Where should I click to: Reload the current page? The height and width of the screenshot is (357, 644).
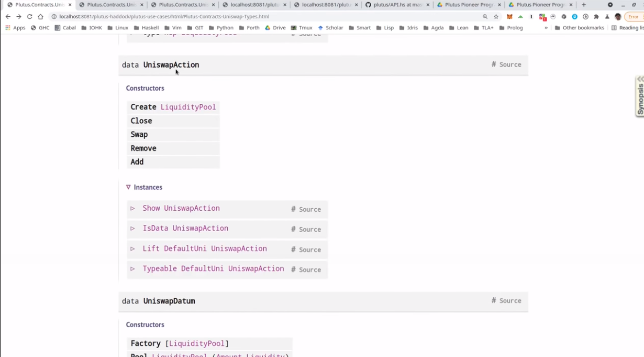29,17
